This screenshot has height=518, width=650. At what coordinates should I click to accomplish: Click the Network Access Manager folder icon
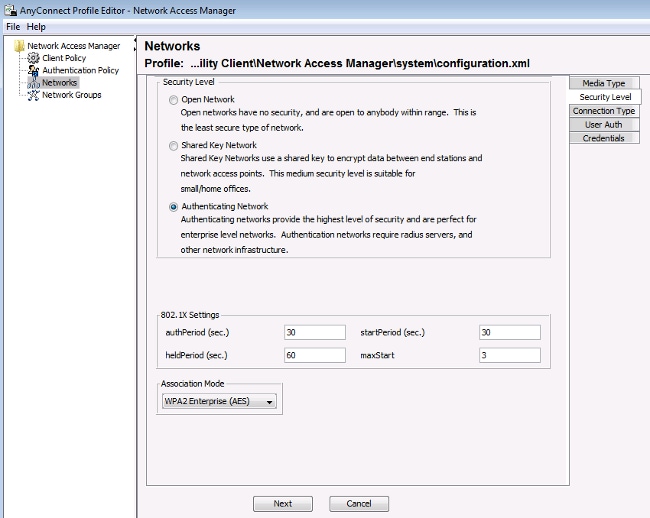[x=19, y=46]
